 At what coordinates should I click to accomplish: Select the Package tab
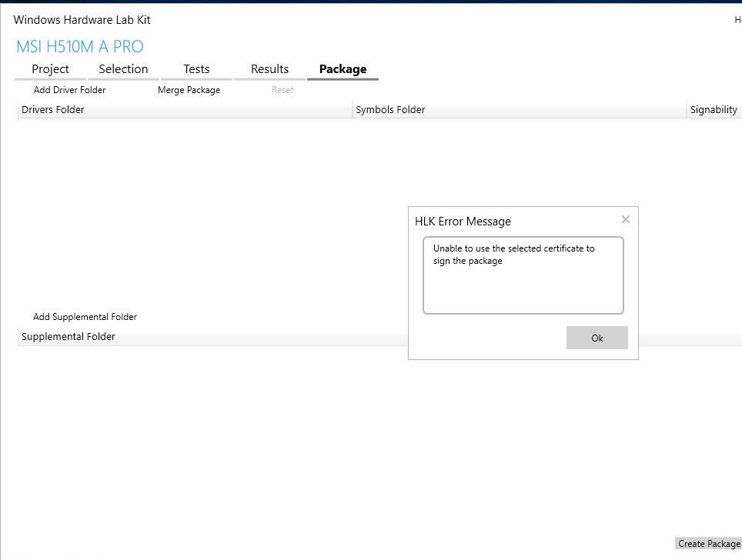coord(343,68)
